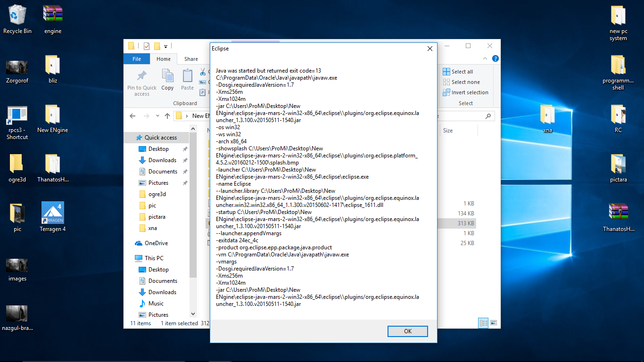Click the Paste shortcut icon in ribbon
The height and width of the screenshot is (362, 644).
203,92
